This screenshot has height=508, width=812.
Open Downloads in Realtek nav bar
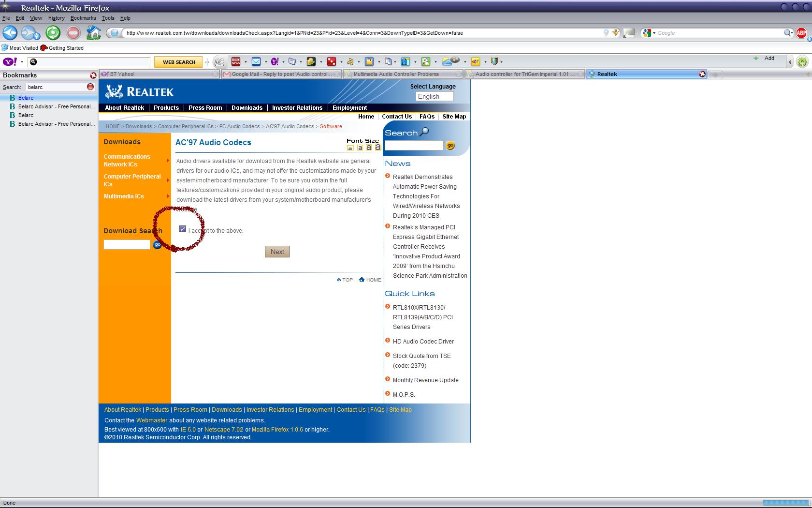click(247, 108)
